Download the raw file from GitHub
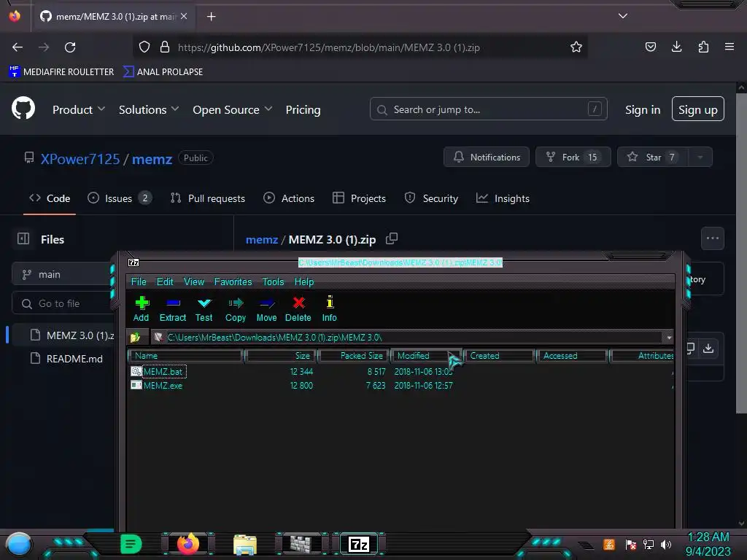This screenshot has height=560, width=747. pyautogui.click(x=708, y=349)
